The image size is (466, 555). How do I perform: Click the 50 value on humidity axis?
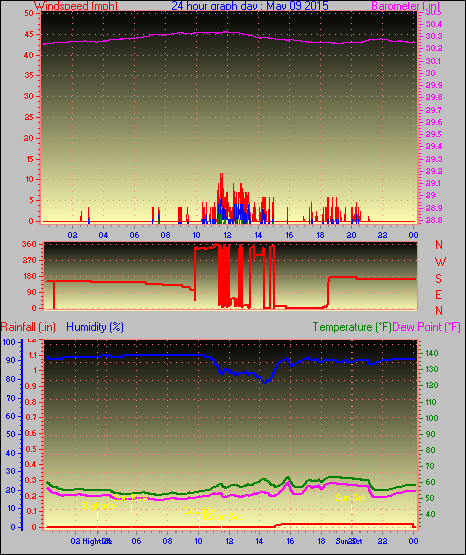[x=11, y=434]
